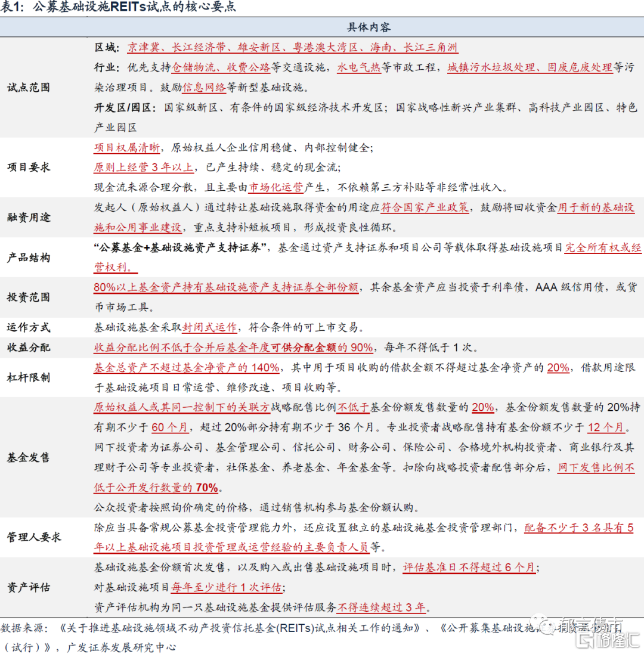The image size is (644, 654).
Task: Click the 资产评估 row label
Action: tap(29, 587)
